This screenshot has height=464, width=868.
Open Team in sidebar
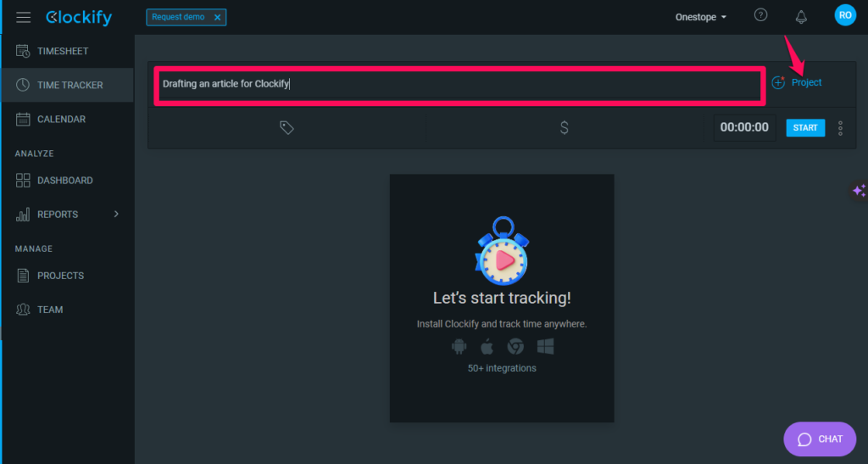68,310
